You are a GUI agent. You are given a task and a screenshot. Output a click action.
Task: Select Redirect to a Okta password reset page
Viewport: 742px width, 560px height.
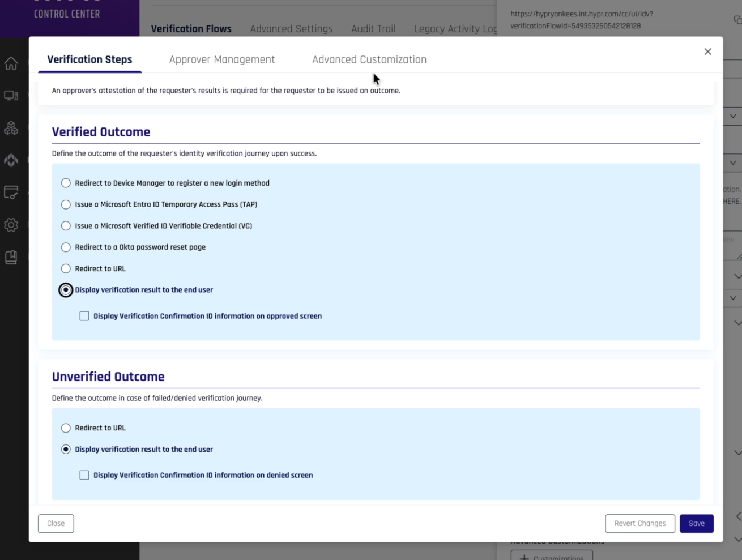tap(66, 247)
